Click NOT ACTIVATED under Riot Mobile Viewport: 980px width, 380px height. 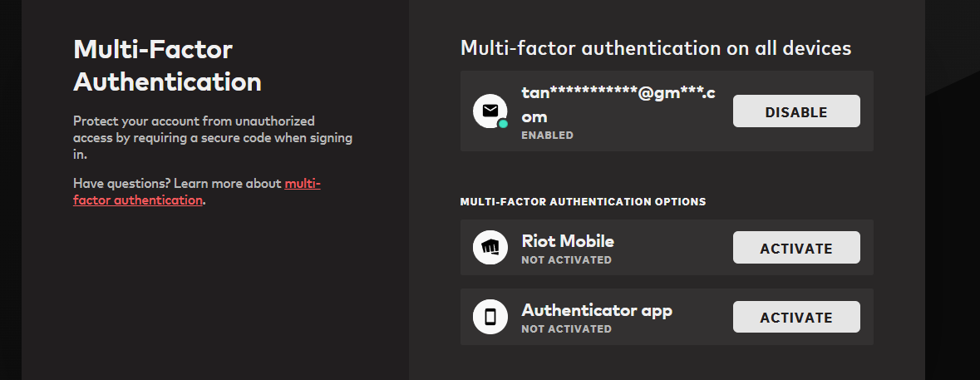[566, 260]
